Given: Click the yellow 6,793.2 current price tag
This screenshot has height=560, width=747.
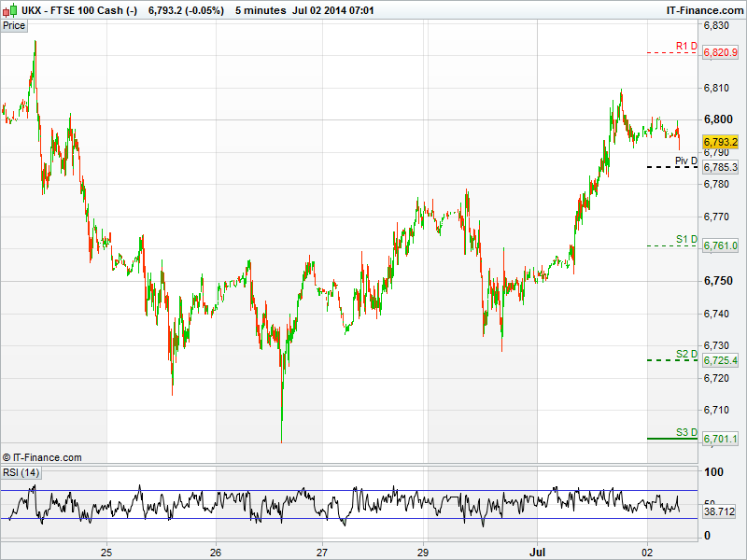Looking at the screenshot, I should 721,142.
